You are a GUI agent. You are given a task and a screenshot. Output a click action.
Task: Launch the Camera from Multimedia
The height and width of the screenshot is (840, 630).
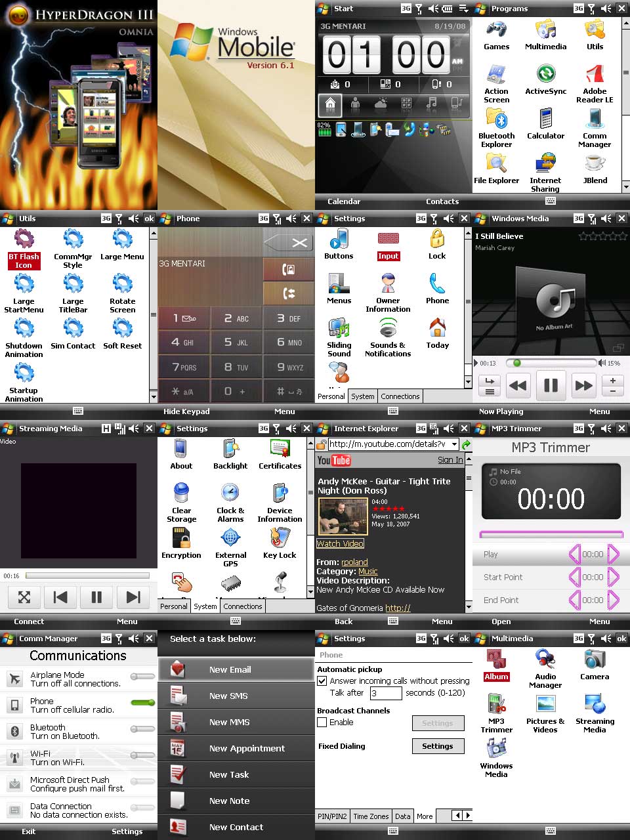(x=595, y=664)
